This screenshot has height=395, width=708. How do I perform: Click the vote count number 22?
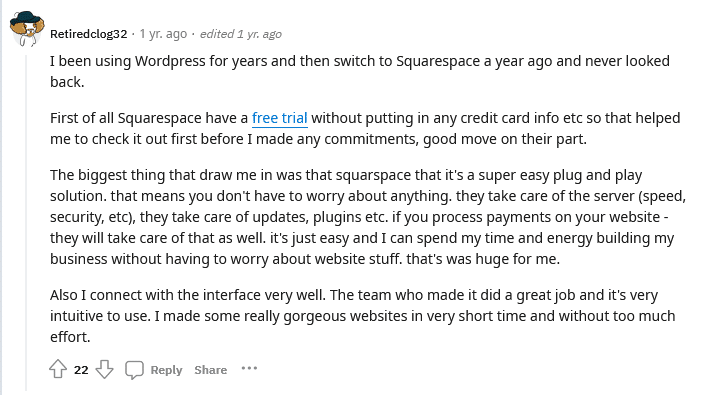point(81,370)
